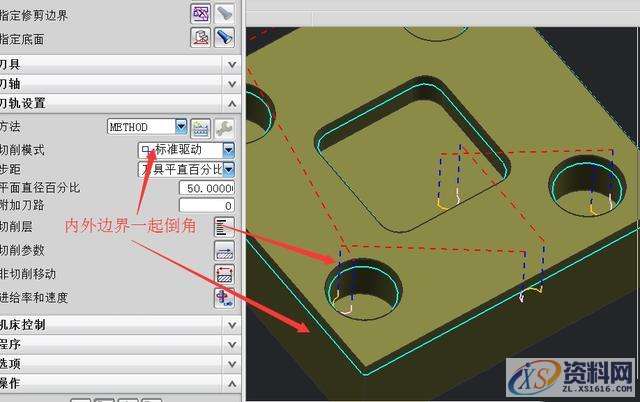Screen dimensions: 640x402
Task: Click the flat diameter percent field showing 50.0000
Action: 207,188
